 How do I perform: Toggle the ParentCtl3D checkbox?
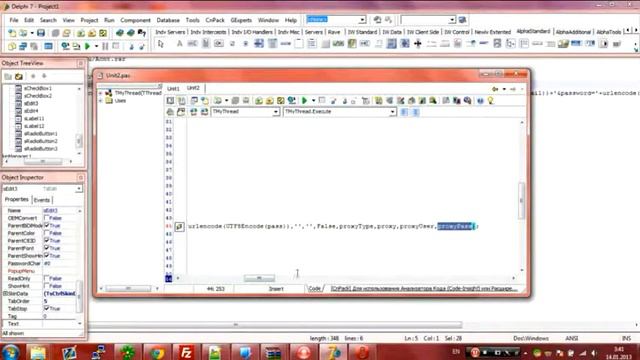tap(47, 240)
